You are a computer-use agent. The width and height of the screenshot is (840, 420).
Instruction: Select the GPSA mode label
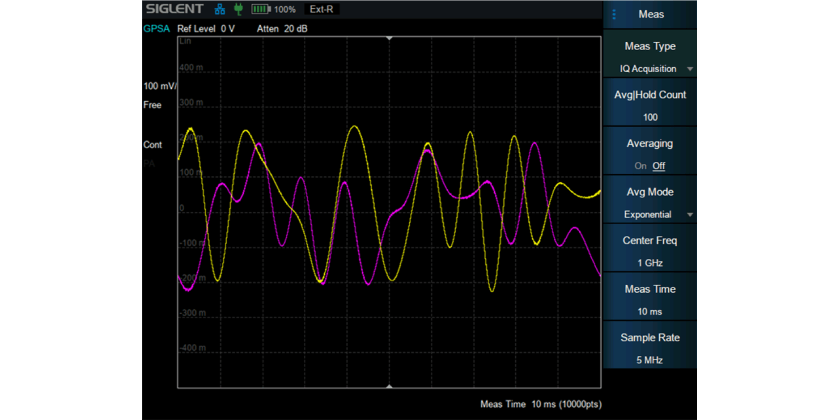[156, 29]
